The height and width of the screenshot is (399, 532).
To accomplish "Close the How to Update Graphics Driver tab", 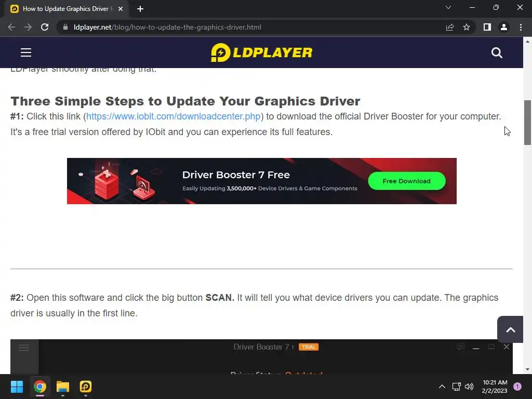I will coord(121,9).
